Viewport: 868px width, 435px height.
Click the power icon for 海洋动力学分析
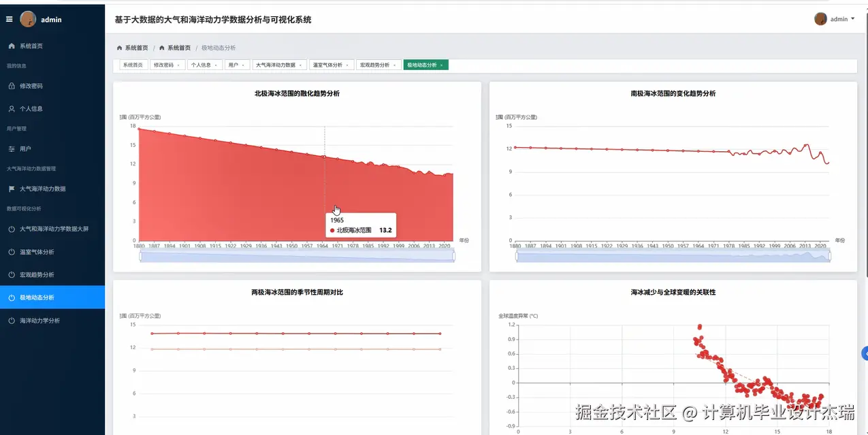tap(12, 320)
